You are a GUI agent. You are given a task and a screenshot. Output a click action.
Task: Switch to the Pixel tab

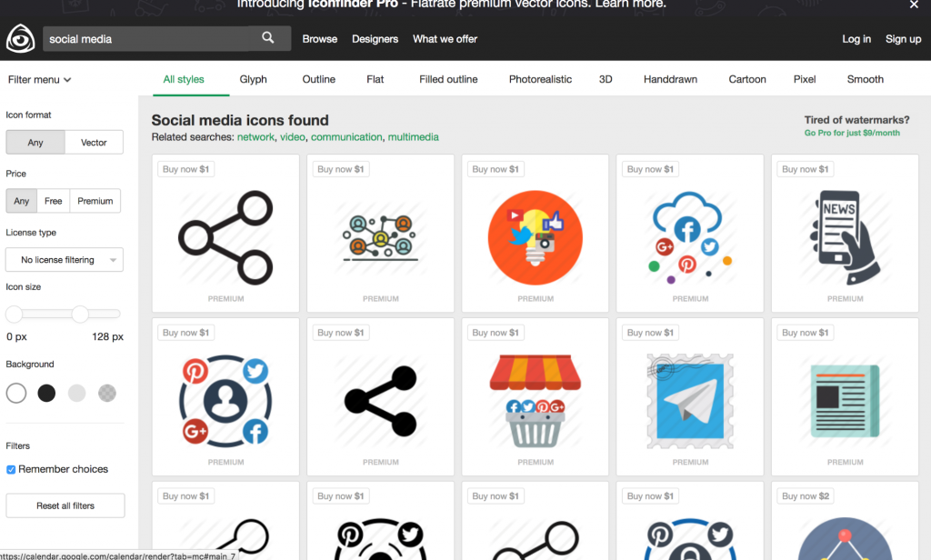805,79
